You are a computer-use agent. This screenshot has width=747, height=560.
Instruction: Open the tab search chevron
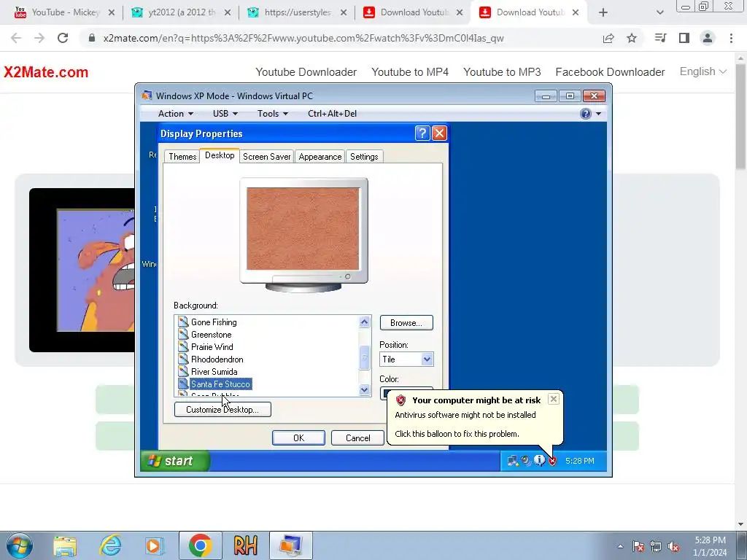pos(659,12)
